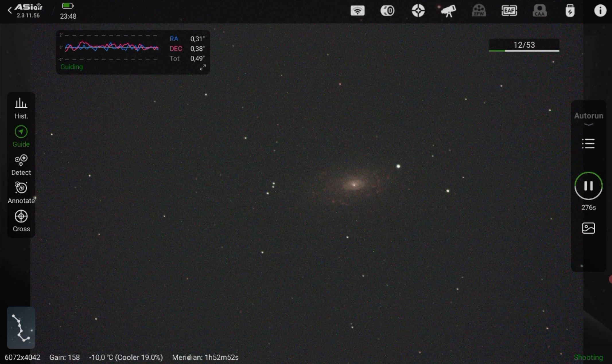612x364 pixels.
Task: Toggle the Guide panel tool
Action: [21, 137]
